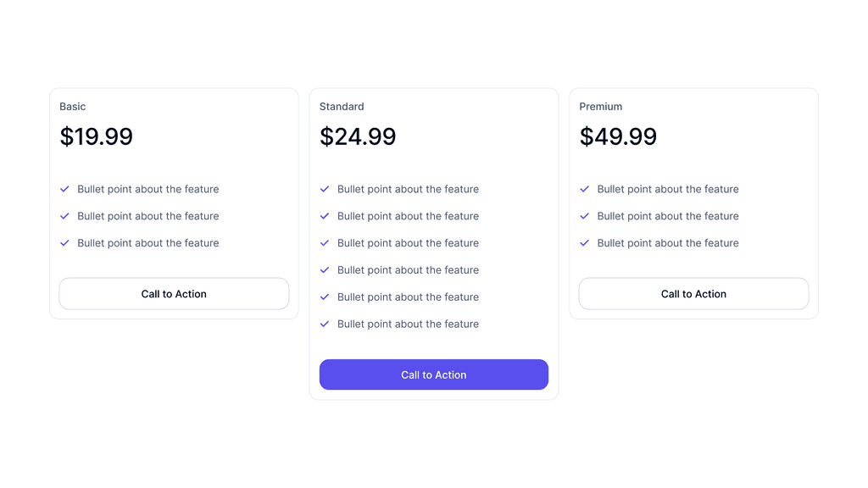Click the top checkmark in the Standard card

[x=325, y=189]
